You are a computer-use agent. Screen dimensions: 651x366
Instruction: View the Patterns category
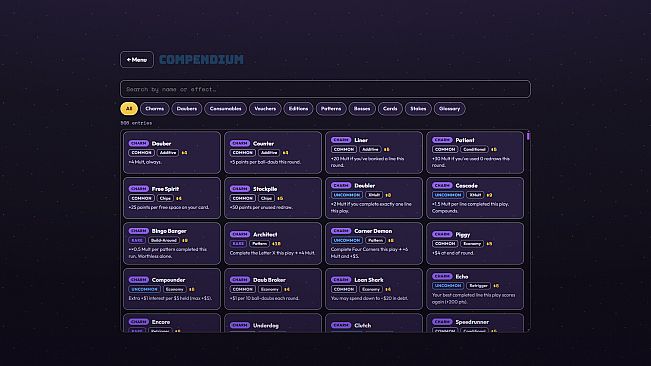331,109
